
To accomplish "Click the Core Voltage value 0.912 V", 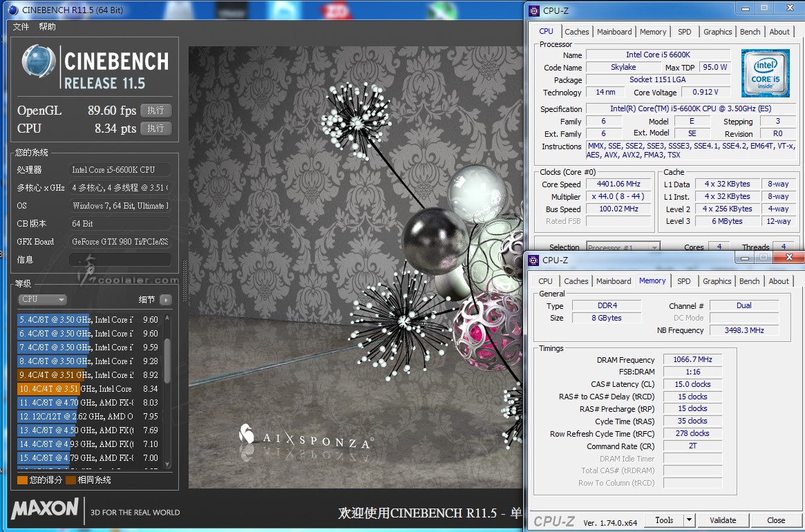I will (x=705, y=92).
